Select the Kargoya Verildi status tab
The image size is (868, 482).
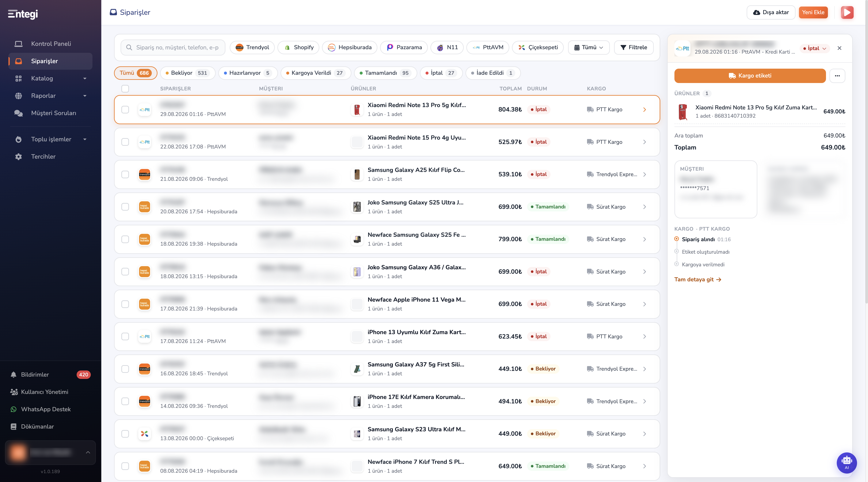tap(316, 73)
